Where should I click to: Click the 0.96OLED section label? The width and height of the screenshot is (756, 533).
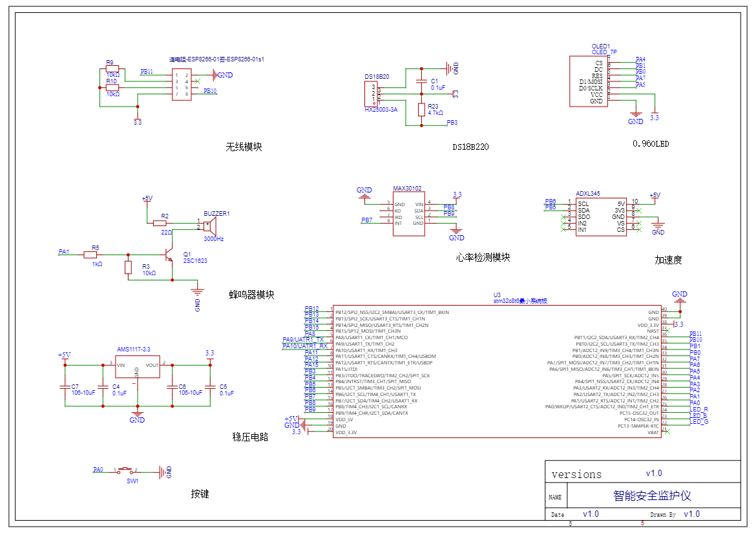coord(651,144)
